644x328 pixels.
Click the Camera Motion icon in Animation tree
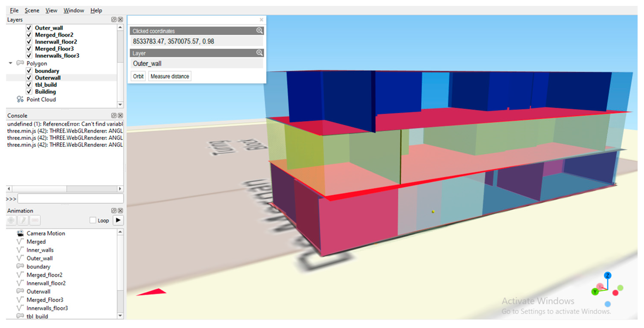tap(20, 233)
